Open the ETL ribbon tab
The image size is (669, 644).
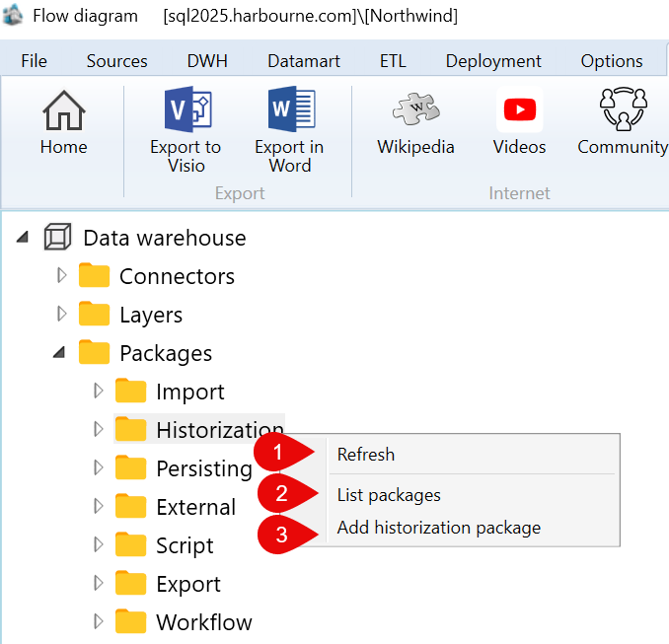point(393,61)
